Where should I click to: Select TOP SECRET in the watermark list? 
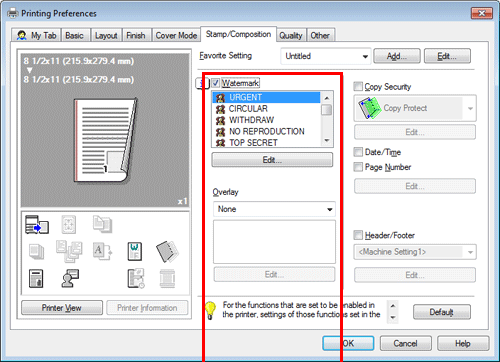[267, 143]
